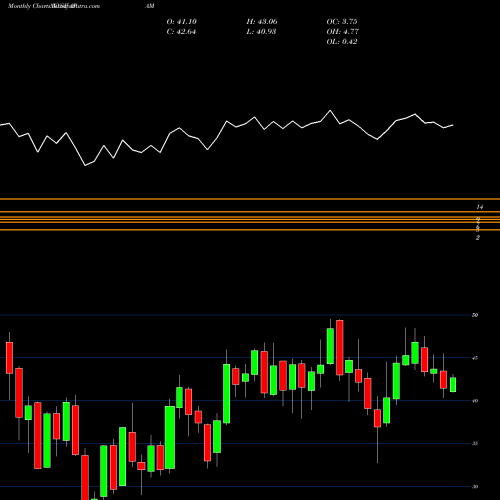This screenshot has width=500, height=500.
Task: Select the 50 price axis label
Action: [x=475, y=315]
